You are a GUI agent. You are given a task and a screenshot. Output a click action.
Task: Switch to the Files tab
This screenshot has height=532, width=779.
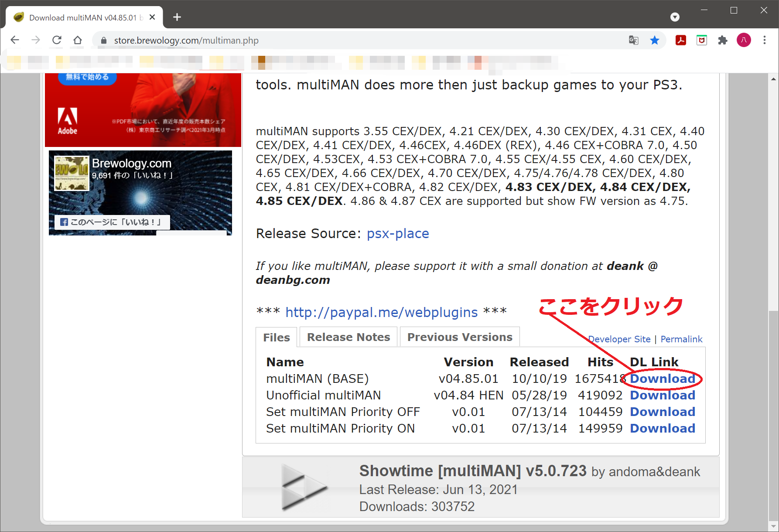277,338
